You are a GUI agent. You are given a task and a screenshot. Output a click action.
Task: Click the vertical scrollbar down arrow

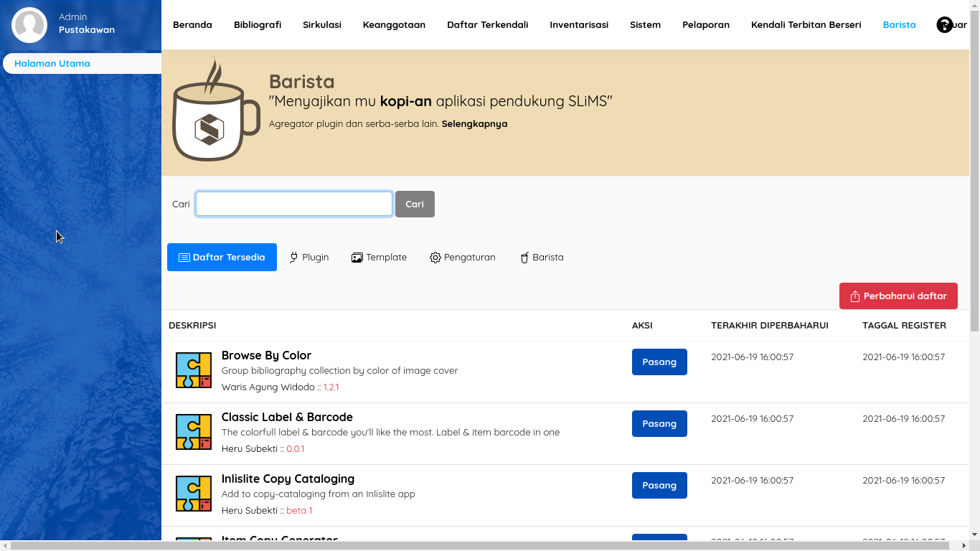pyautogui.click(x=974, y=534)
